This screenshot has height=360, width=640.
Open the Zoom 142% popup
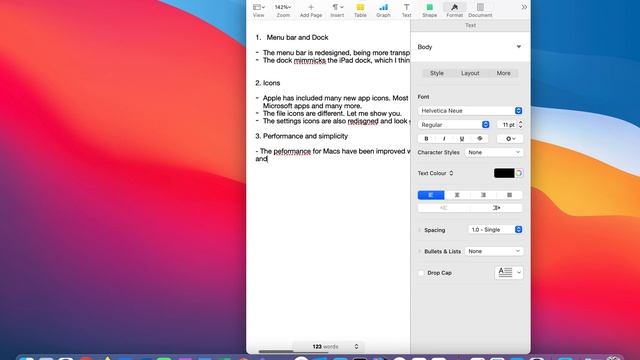tap(283, 10)
